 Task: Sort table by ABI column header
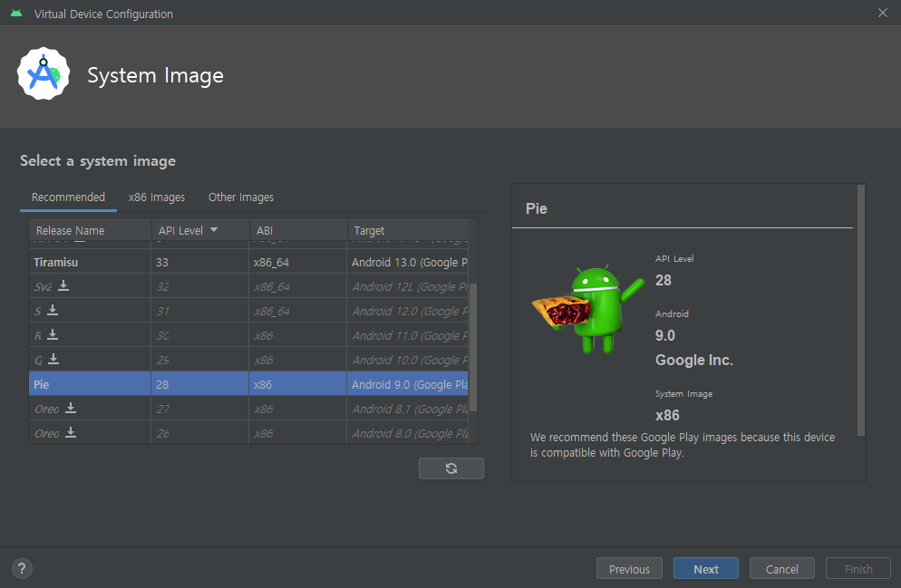click(x=298, y=230)
